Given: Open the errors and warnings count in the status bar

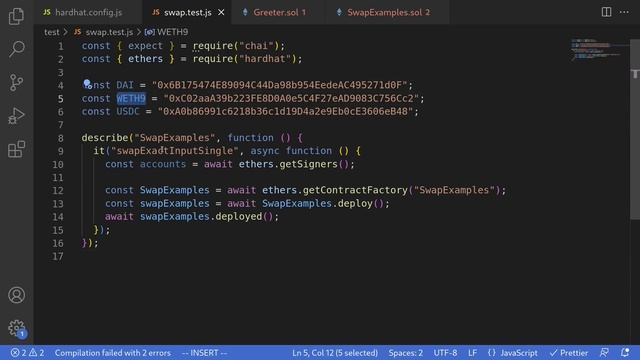Looking at the screenshot, I should 27,353.
